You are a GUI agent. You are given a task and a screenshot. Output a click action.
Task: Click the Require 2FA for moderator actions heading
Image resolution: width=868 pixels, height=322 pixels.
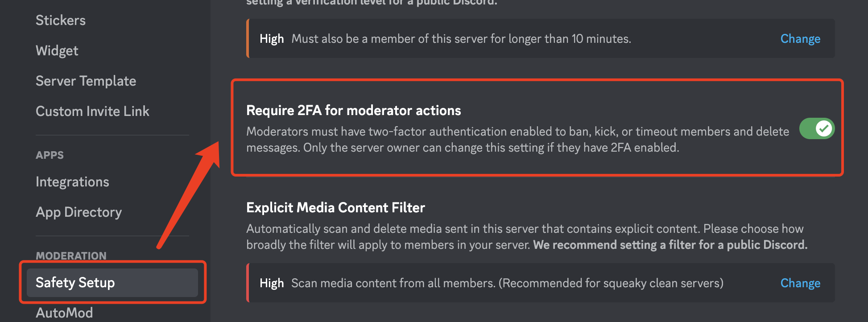pyautogui.click(x=353, y=110)
